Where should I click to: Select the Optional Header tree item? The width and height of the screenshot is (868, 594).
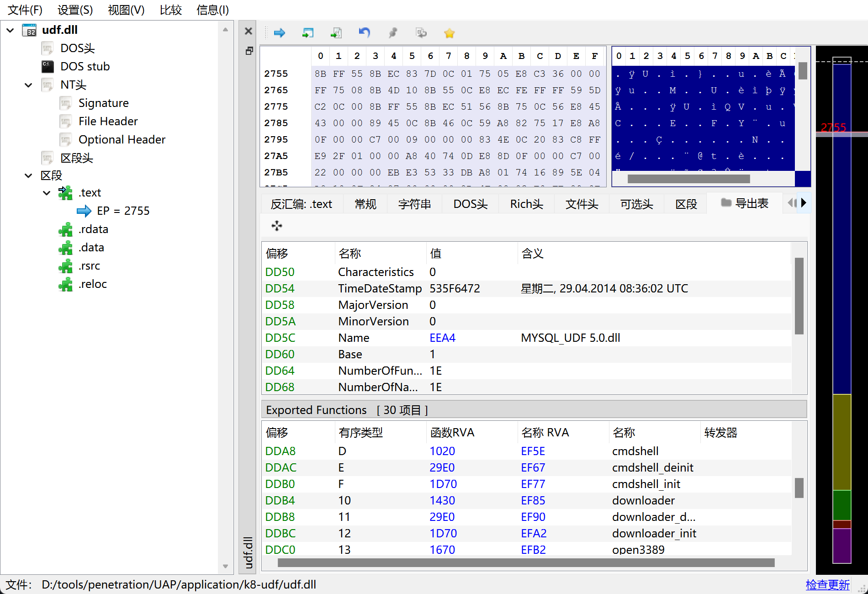[x=122, y=140]
